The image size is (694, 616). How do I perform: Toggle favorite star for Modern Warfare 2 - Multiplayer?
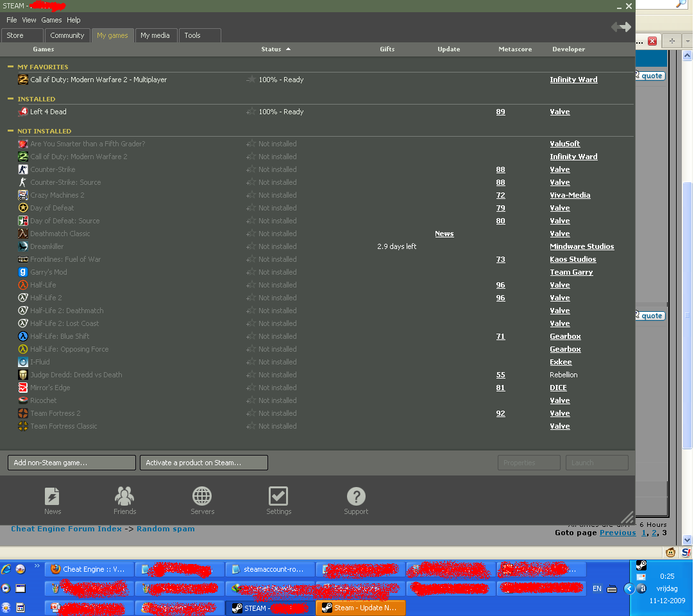click(251, 80)
